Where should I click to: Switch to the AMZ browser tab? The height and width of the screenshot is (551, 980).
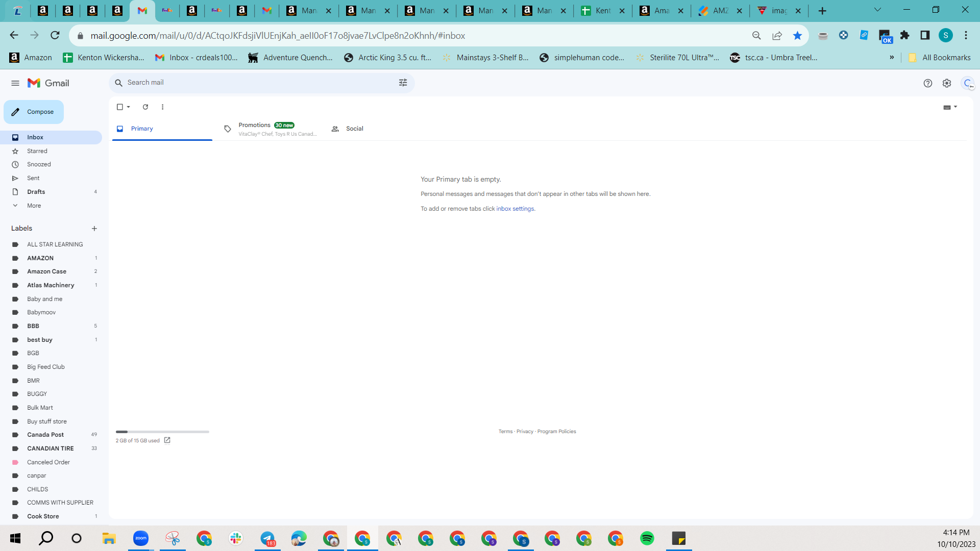(720, 11)
